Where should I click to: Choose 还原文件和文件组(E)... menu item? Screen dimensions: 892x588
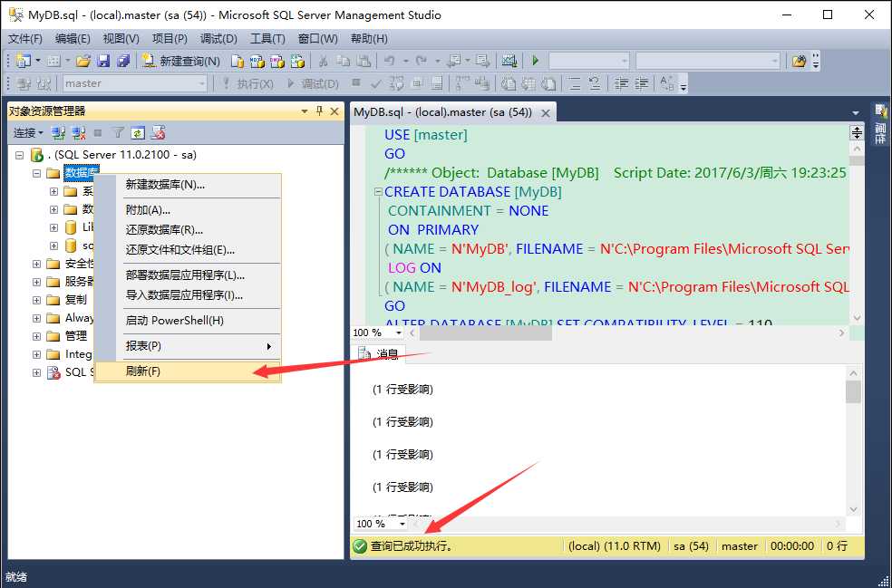(188, 250)
